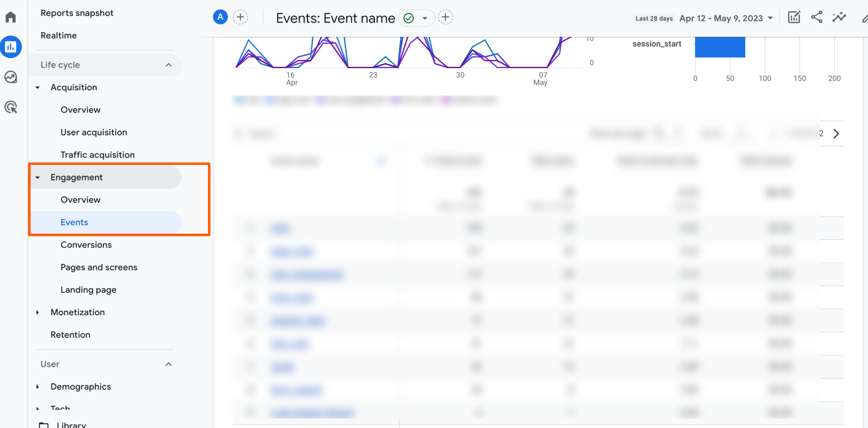Viewport: 868px width, 428px height.
Task: Click the plus icon after Event name
Action: tap(445, 17)
